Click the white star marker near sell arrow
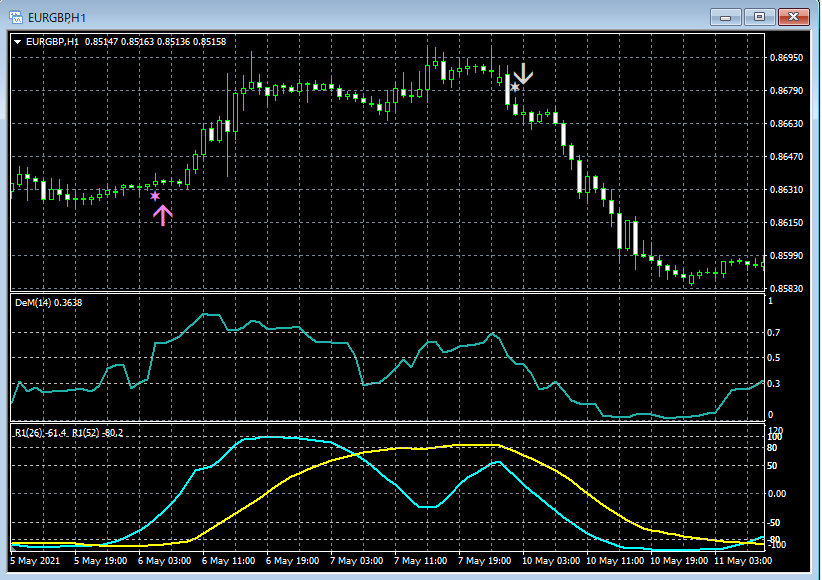822x580 pixels. click(515, 88)
